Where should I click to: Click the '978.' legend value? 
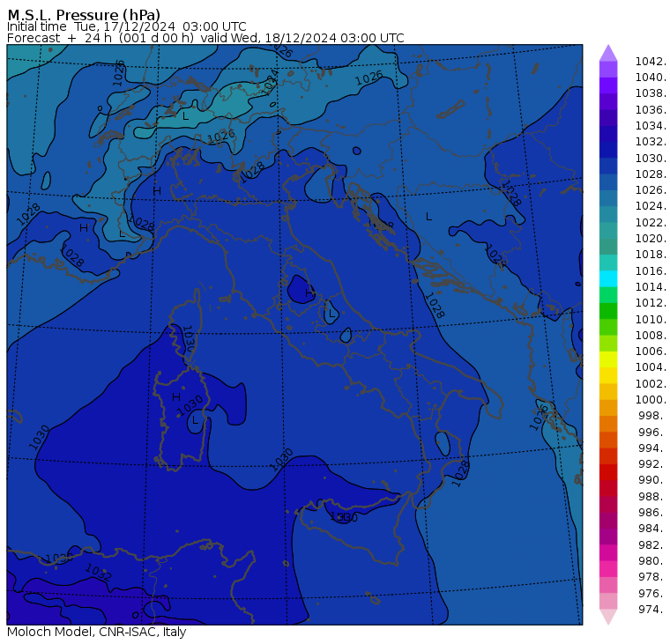pos(652,577)
